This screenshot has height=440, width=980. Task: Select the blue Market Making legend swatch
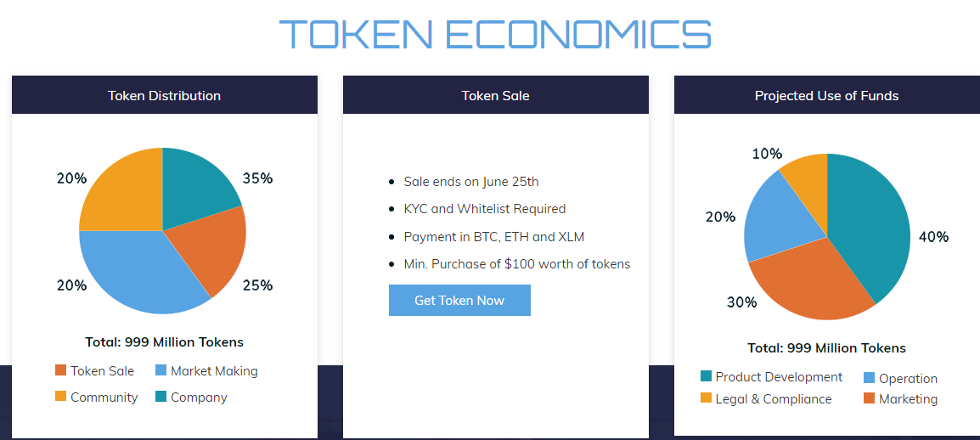pyautogui.click(x=161, y=370)
